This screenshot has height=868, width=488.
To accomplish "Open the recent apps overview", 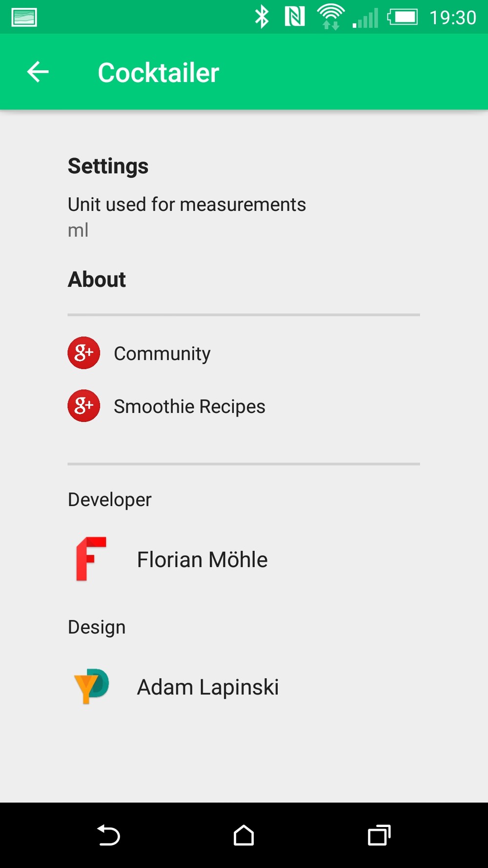I will point(379,835).
